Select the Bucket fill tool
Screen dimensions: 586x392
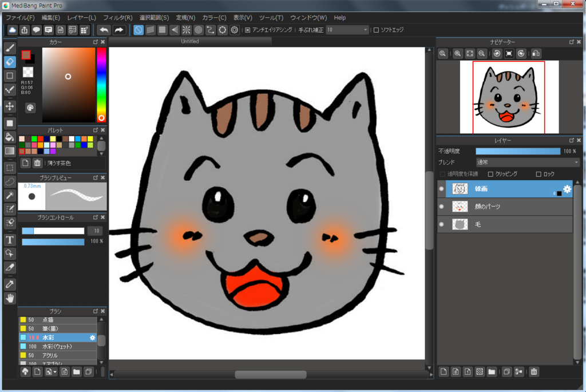tap(10, 137)
